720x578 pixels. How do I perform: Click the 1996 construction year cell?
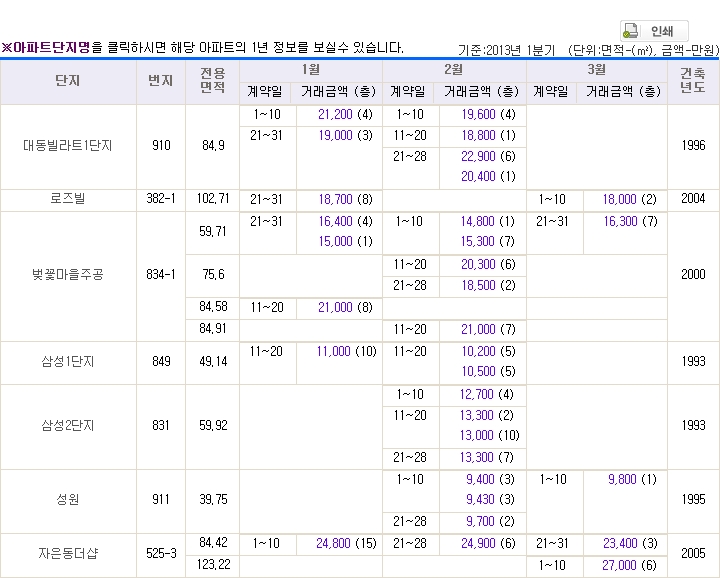pos(693,146)
